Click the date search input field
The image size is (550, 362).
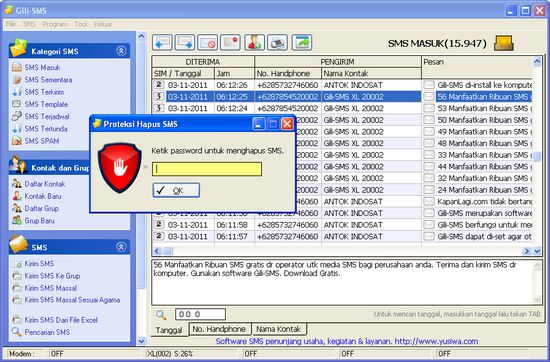[x=200, y=314]
